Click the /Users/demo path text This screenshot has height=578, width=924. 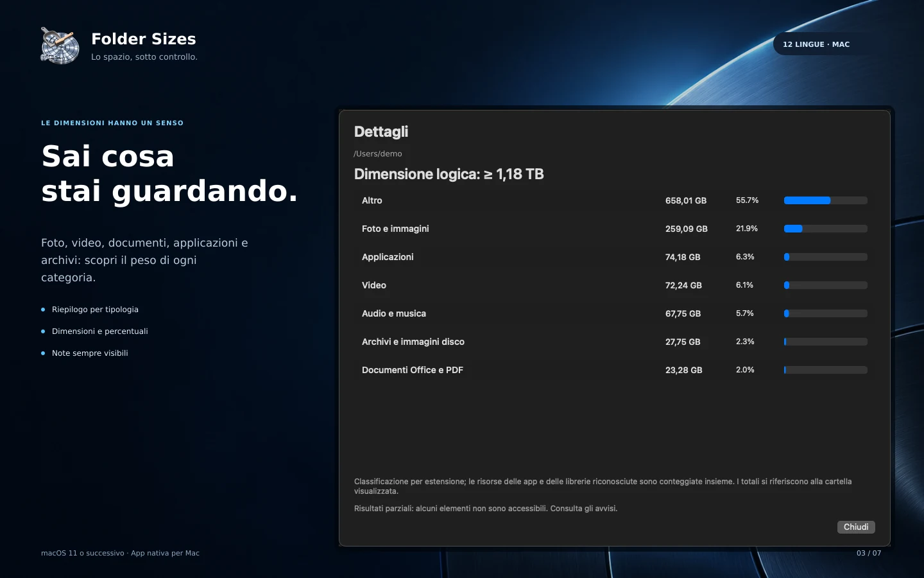point(378,154)
